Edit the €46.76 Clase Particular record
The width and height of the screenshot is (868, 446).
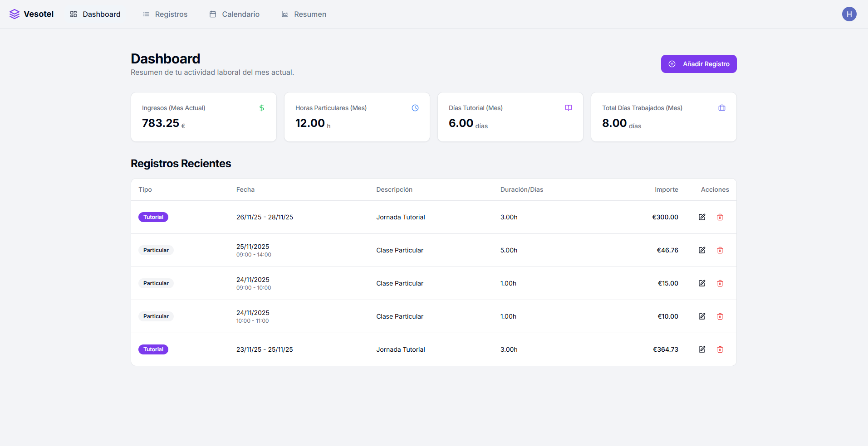pyautogui.click(x=702, y=250)
